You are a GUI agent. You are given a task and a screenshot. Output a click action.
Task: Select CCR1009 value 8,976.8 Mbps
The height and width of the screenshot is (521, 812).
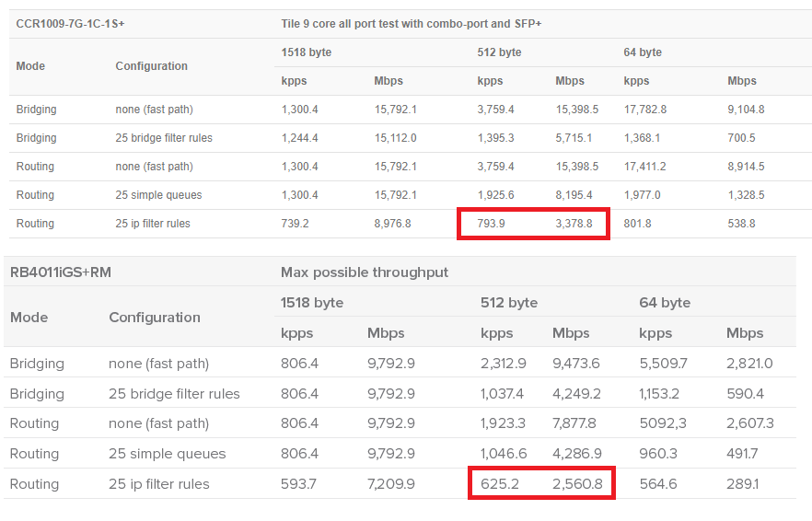(392, 223)
